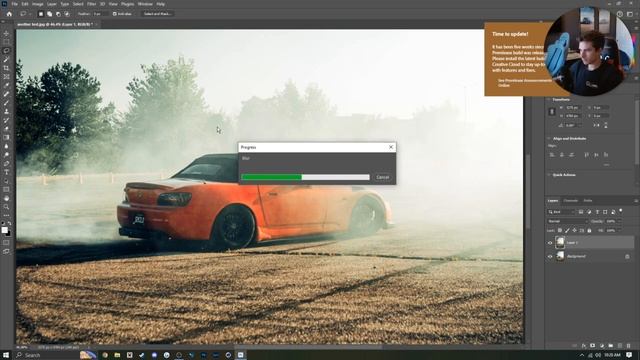
Task: Click the foreground color swatch
Action: tap(4, 230)
